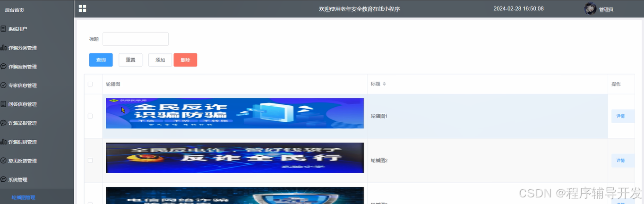
Task: Click the grid menu icon in header
Action: (x=82, y=8)
